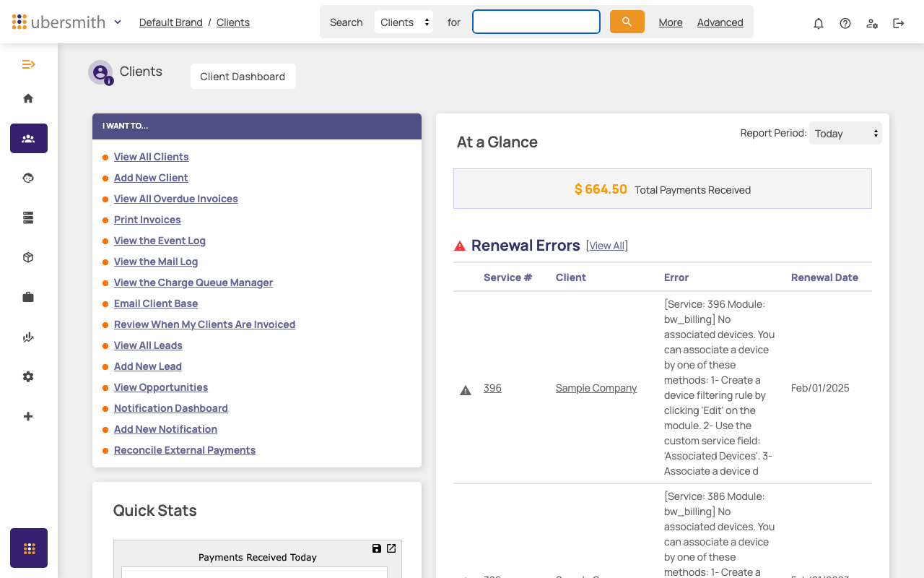Viewport: 924px width, 578px height.
Task: Open View All Leads
Action: [x=148, y=345]
